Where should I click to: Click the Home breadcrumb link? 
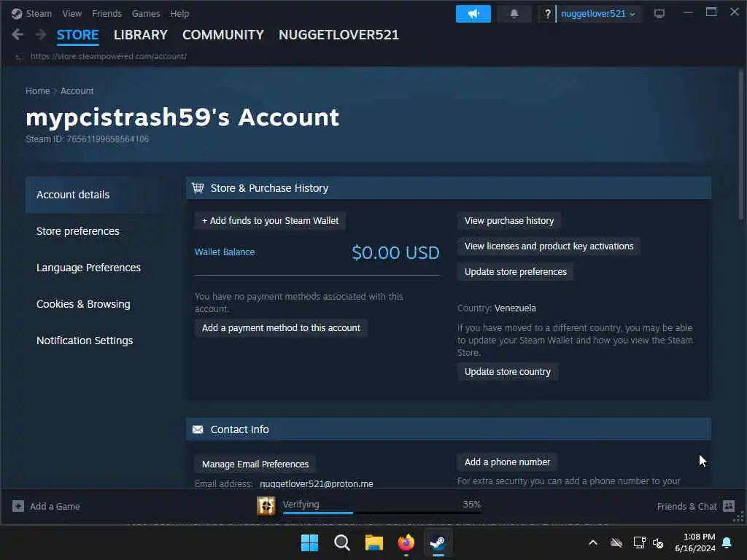point(38,91)
